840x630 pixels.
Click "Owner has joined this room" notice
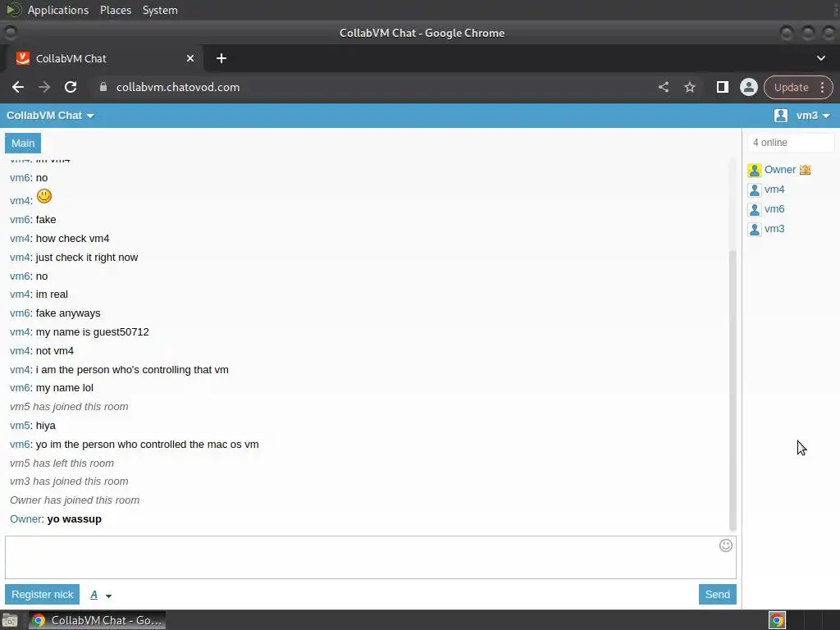75,500
